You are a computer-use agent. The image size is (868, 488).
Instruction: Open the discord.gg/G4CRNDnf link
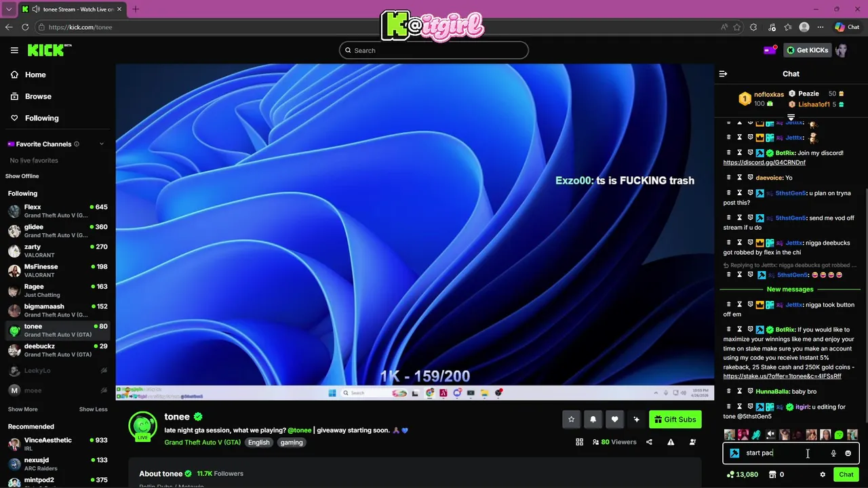[764, 163]
